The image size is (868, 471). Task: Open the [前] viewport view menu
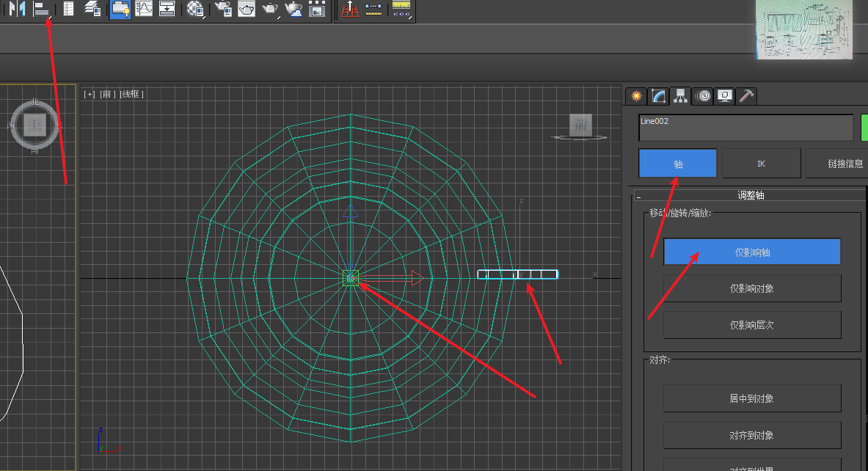pos(107,94)
